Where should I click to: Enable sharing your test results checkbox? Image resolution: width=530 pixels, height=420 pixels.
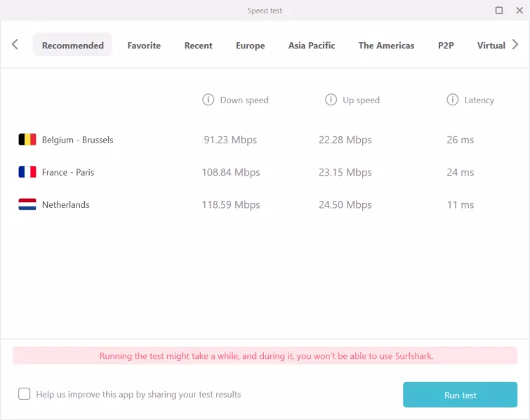(x=25, y=394)
